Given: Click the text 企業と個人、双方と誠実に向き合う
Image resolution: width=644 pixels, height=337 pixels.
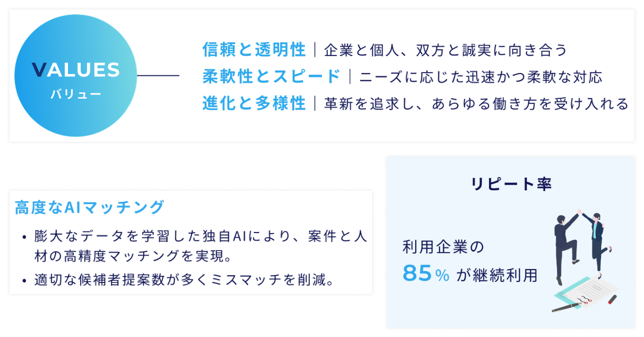Looking at the screenshot, I should 446,50.
